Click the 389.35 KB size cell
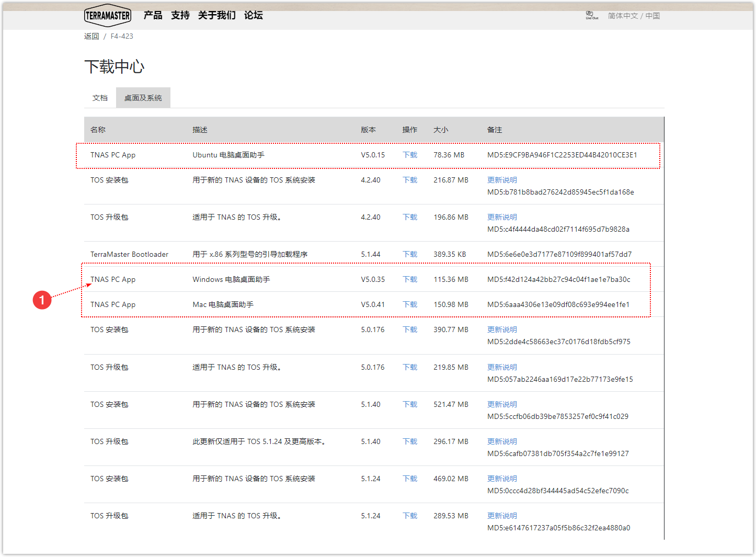Viewport: 756px width, 557px height. point(450,254)
